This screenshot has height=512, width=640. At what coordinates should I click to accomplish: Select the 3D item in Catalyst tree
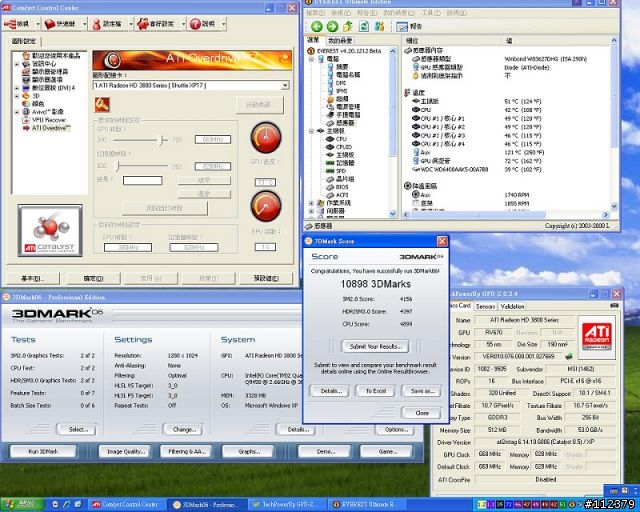(x=36, y=96)
